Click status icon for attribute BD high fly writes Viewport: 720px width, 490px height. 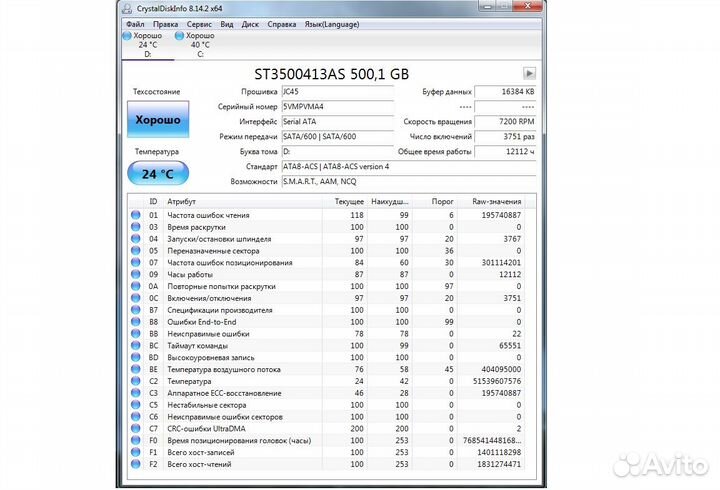(x=135, y=357)
